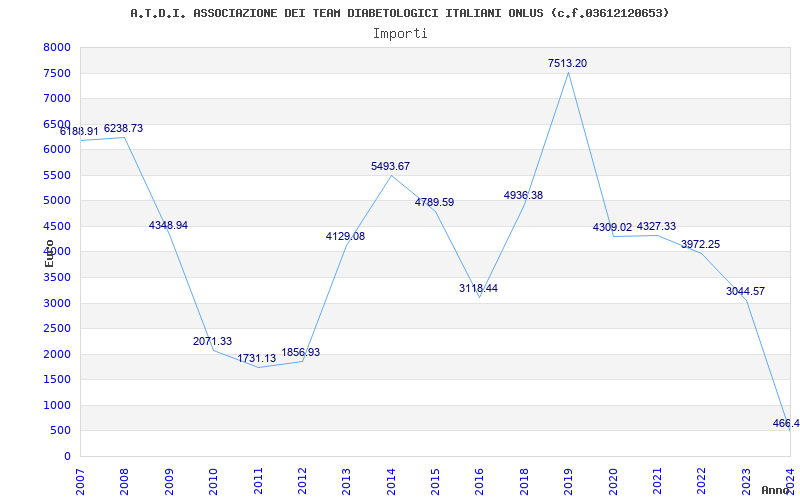Click the 4129.08 data label
This screenshot has height=500, width=800.
point(345,236)
